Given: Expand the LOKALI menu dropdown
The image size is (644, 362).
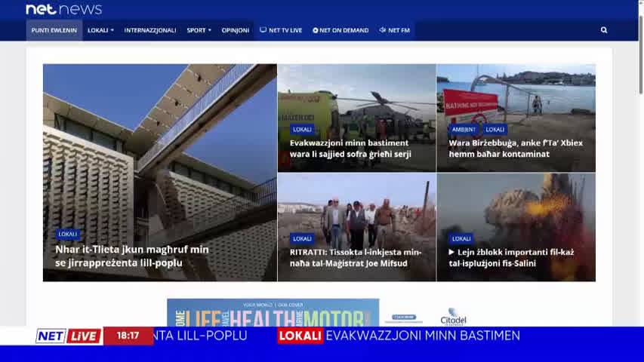Looking at the screenshot, I should tap(100, 30).
